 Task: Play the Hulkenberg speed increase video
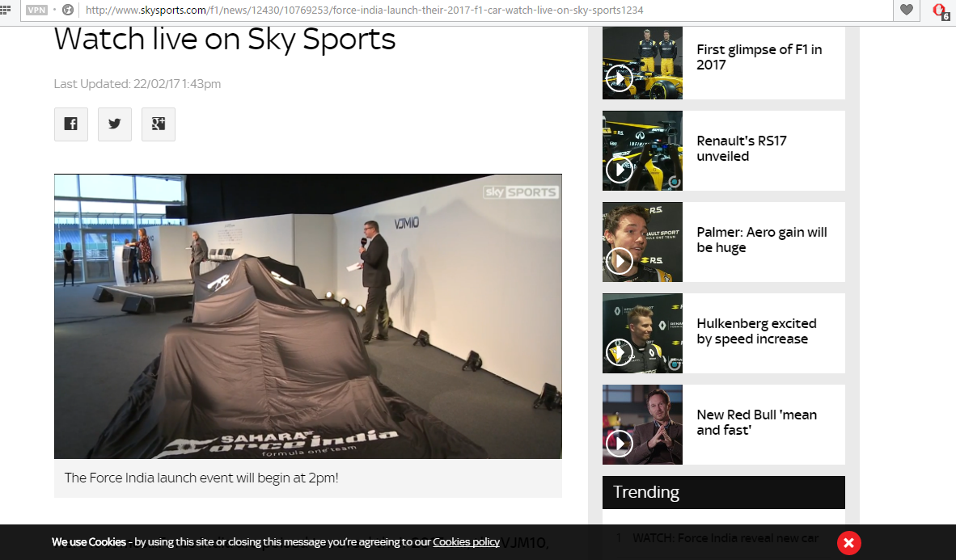tap(620, 352)
